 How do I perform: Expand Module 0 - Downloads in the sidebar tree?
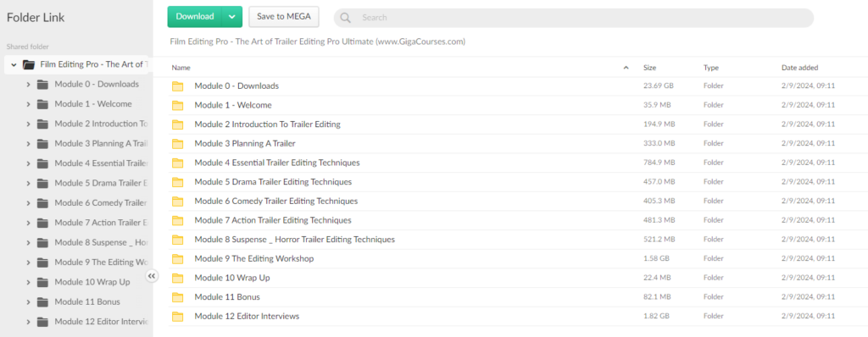pos(28,85)
